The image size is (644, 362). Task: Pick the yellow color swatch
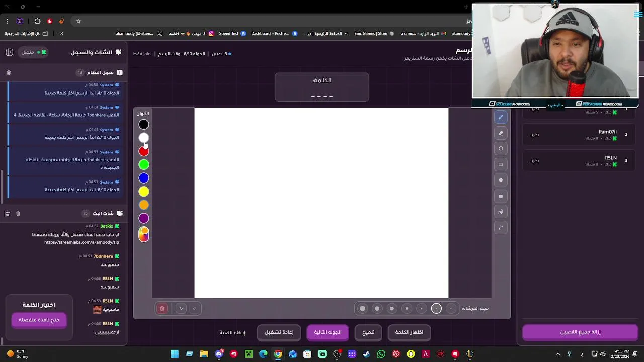[x=144, y=192]
